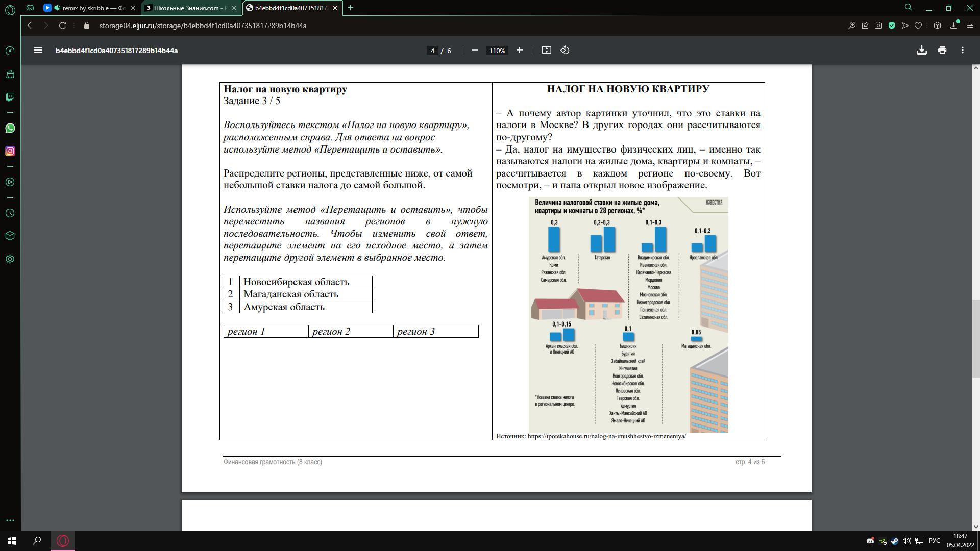Image resolution: width=980 pixels, height=551 pixels.
Task: Open Settings gear in the sidebar
Action: [10, 259]
